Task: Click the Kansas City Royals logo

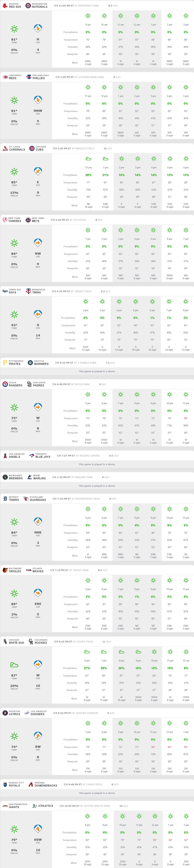Action: (x=5, y=785)
